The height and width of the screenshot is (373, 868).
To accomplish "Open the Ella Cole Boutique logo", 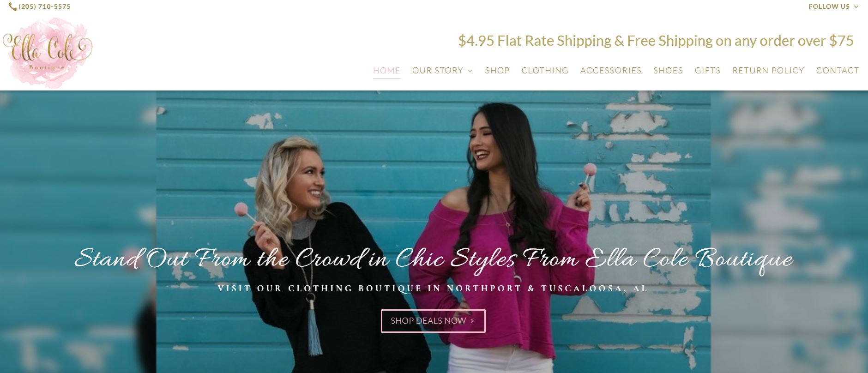I will click(x=48, y=52).
